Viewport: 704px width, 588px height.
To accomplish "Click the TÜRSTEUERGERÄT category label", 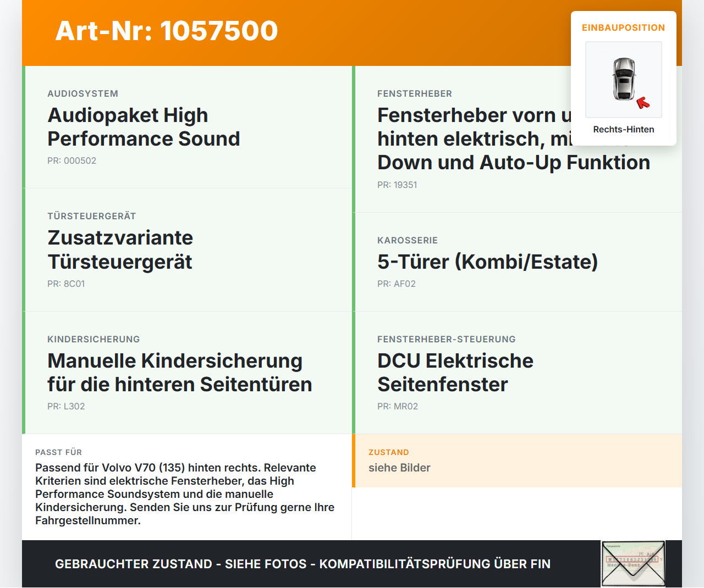I will (x=91, y=216).
